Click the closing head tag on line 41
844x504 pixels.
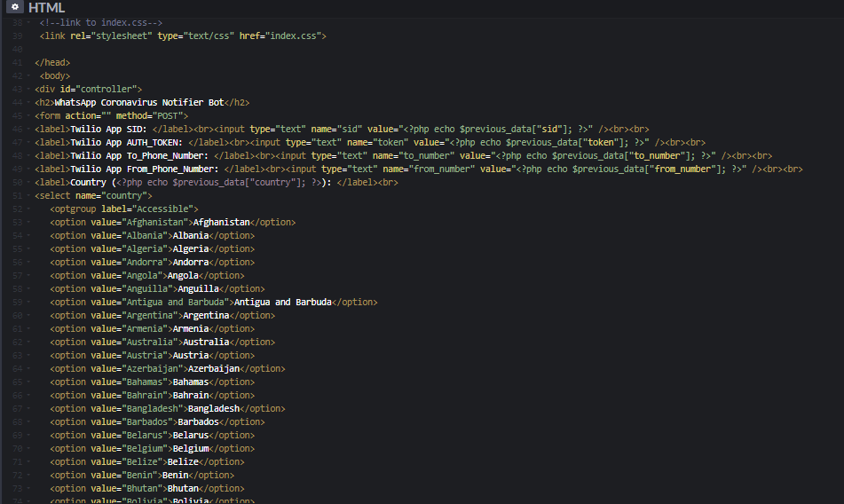tap(51, 63)
